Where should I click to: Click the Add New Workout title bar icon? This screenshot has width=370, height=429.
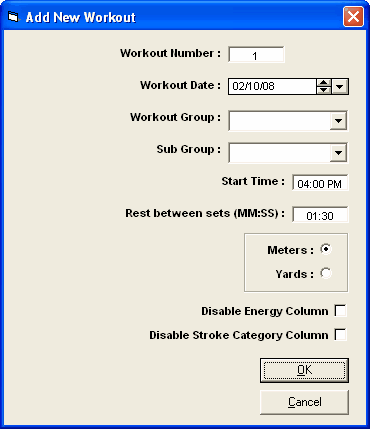click(13, 17)
